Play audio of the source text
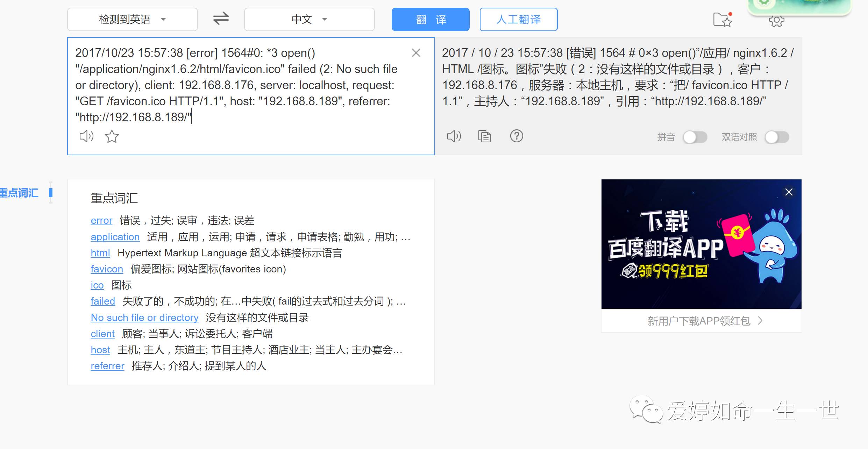Viewport: 868px width, 449px height. (x=86, y=136)
